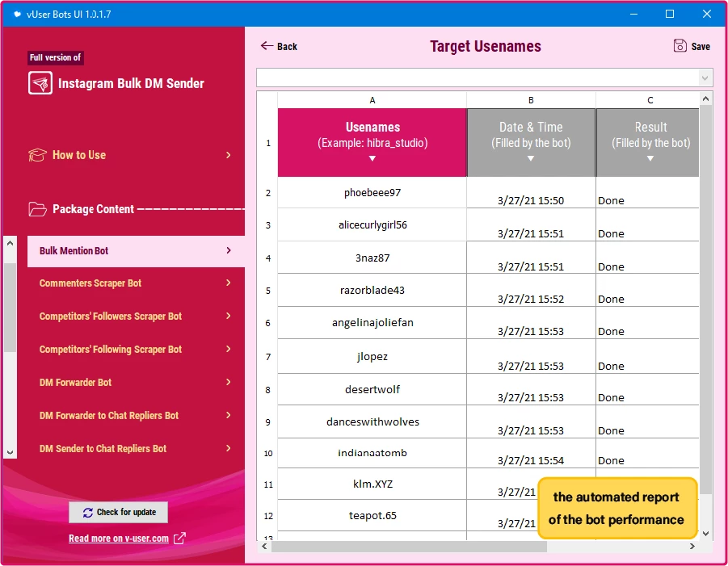Select Commenters Scraper Bot in the package list
The height and width of the screenshot is (566, 728).
136,283
